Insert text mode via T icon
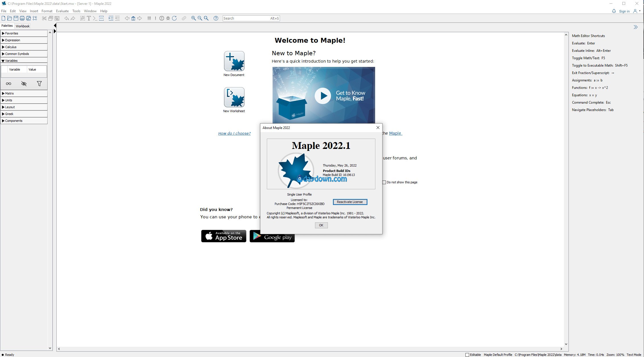 [89, 18]
